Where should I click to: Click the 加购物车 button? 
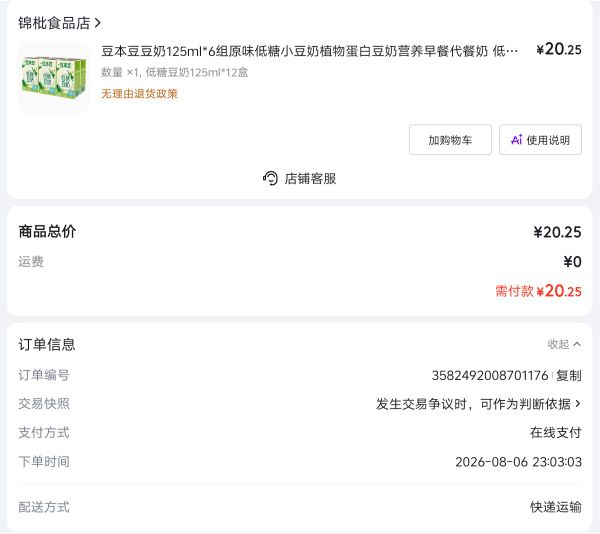[x=450, y=140]
